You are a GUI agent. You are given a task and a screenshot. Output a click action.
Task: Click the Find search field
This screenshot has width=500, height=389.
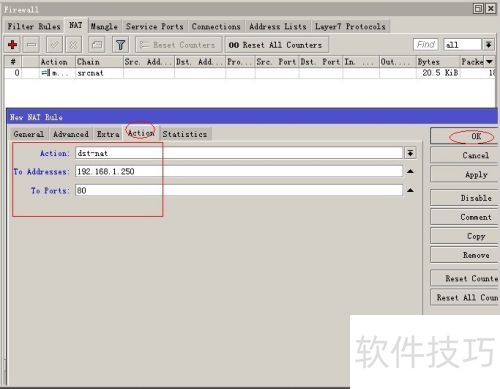coord(426,45)
